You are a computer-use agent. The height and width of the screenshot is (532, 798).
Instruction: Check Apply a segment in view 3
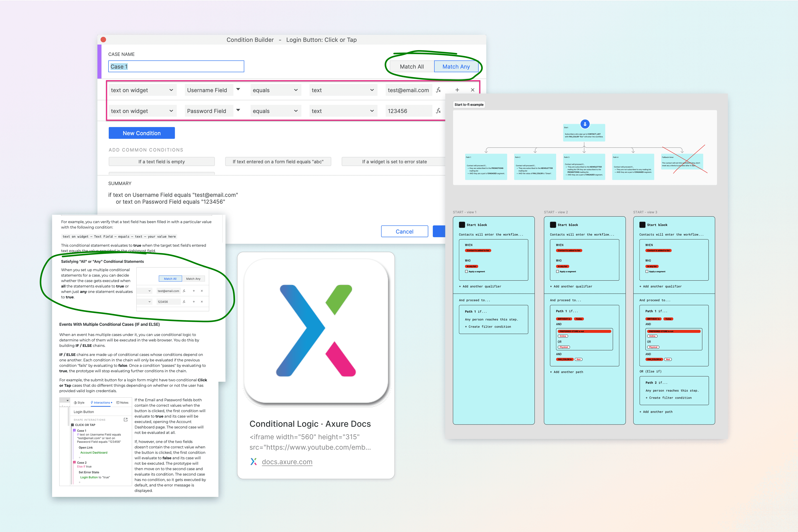tap(647, 271)
